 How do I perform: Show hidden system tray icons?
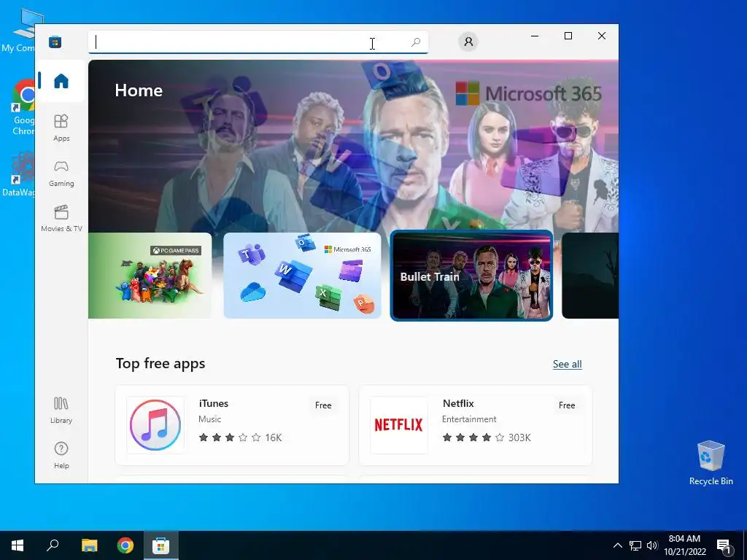point(617,545)
